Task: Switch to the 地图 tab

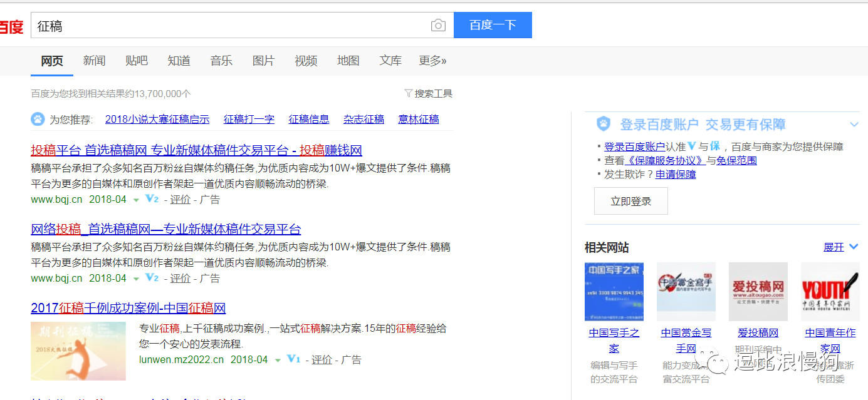Action: [348, 61]
